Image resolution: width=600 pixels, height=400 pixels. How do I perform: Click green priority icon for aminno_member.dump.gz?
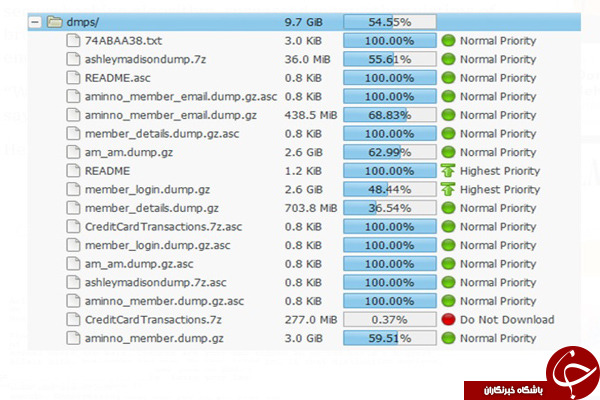click(448, 338)
